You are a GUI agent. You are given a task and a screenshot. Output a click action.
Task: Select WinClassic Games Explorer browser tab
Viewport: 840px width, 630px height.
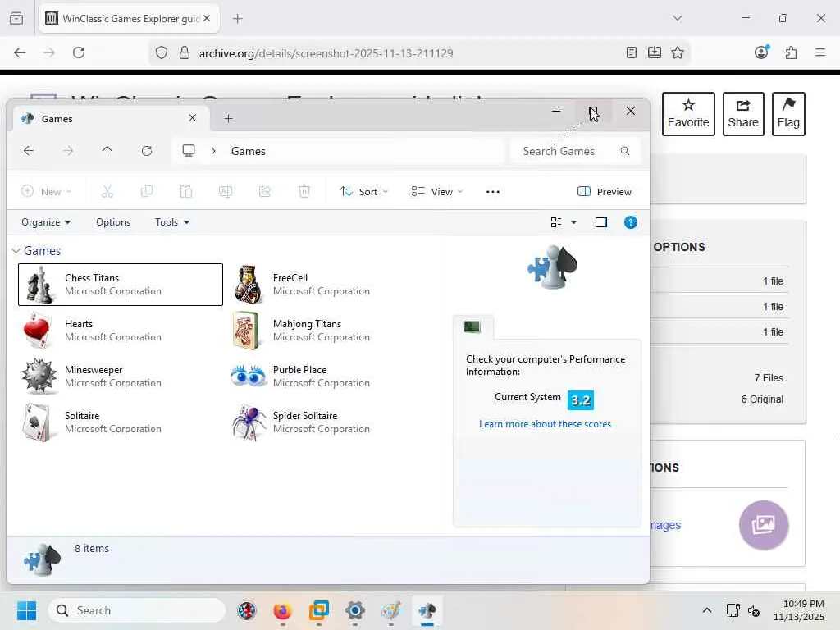(x=129, y=18)
